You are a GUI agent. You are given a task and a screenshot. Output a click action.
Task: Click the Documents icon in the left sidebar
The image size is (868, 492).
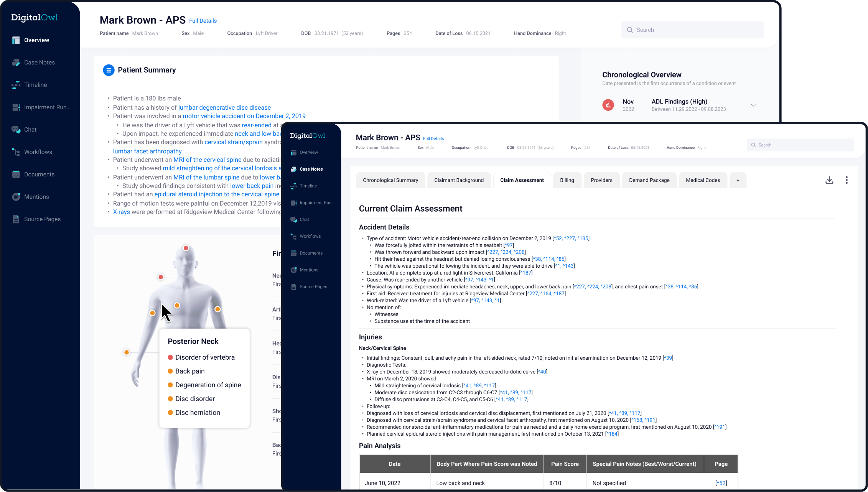[16, 174]
